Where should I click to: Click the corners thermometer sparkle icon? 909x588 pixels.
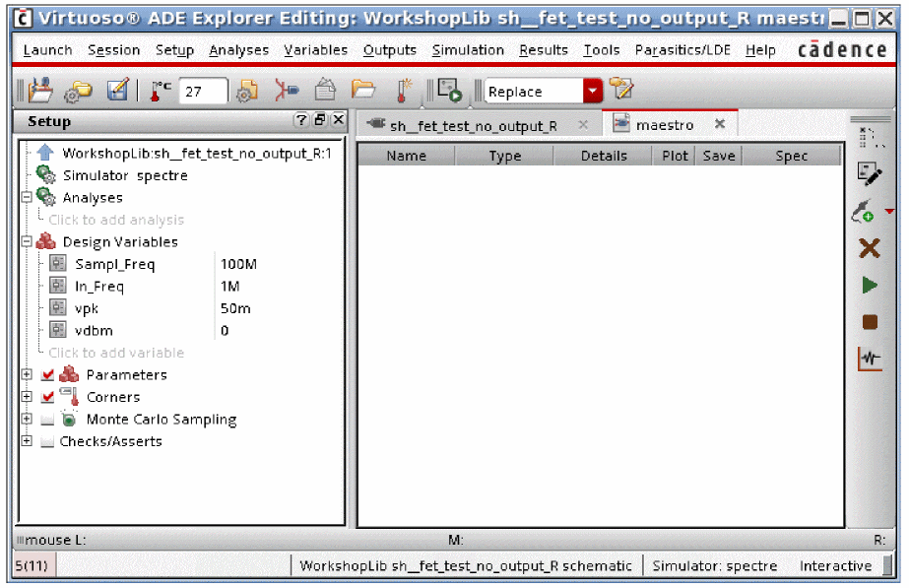[404, 91]
